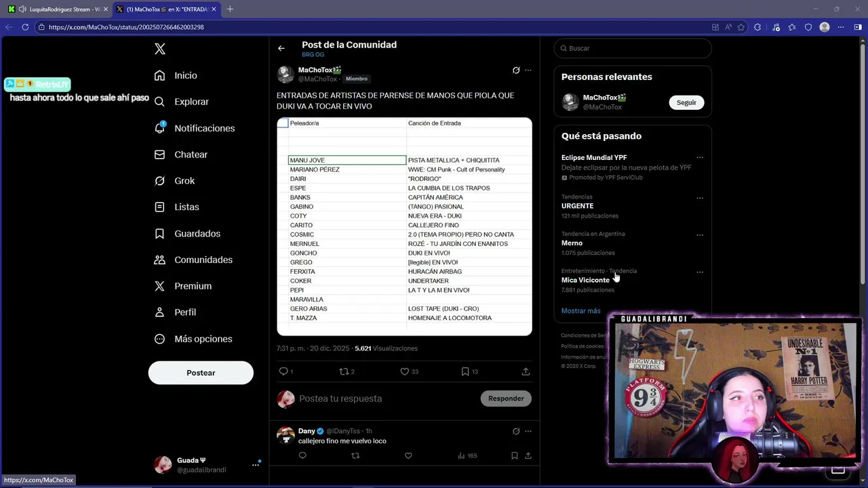Open Dany's profile name in reply
The image size is (868, 488).
307,431
